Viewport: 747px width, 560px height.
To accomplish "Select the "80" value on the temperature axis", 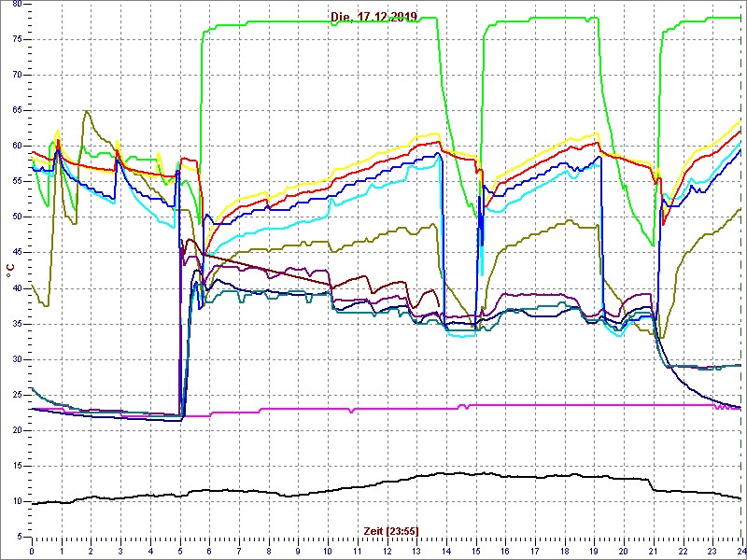I will (x=17, y=5).
